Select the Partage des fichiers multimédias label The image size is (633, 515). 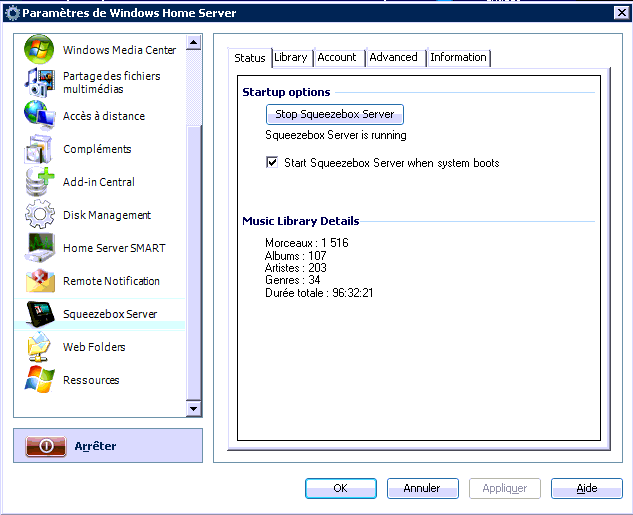tap(111, 82)
